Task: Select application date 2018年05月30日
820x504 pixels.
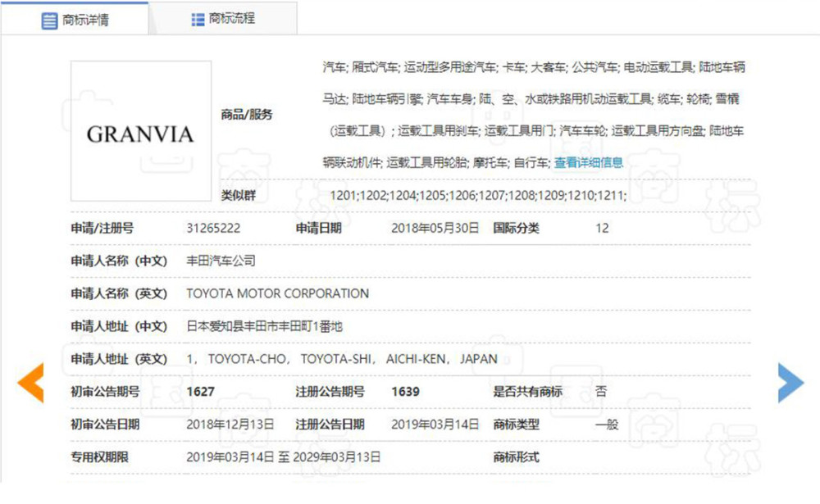Action: [x=435, y=228]
